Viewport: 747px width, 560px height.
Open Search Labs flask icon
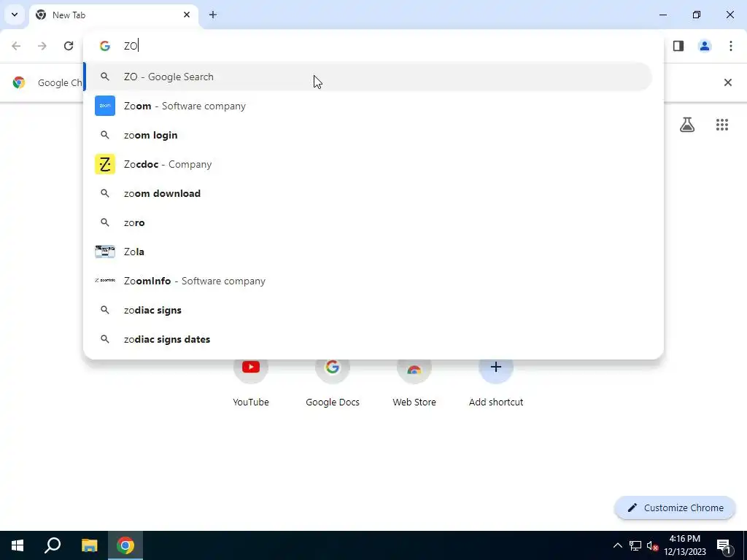coord(687,125)
